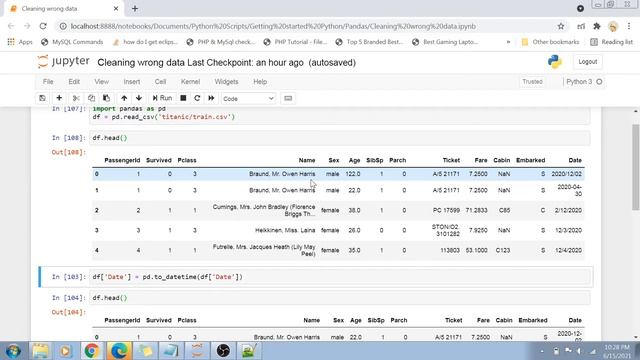
Task: Reload the browser page
Action: coord(43,26)
